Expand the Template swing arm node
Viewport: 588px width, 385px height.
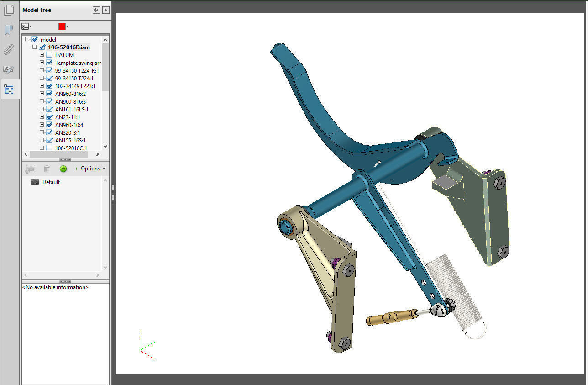[x=42, y=63]
